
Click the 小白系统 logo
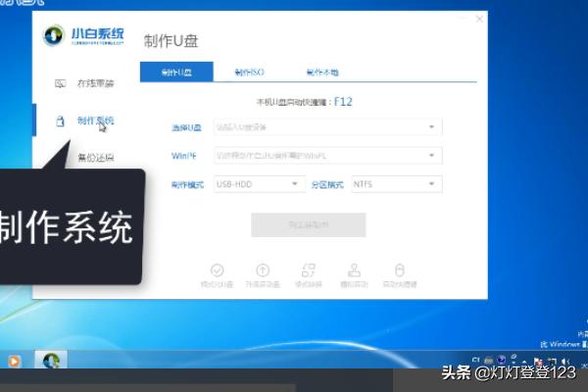pos(83,36)
